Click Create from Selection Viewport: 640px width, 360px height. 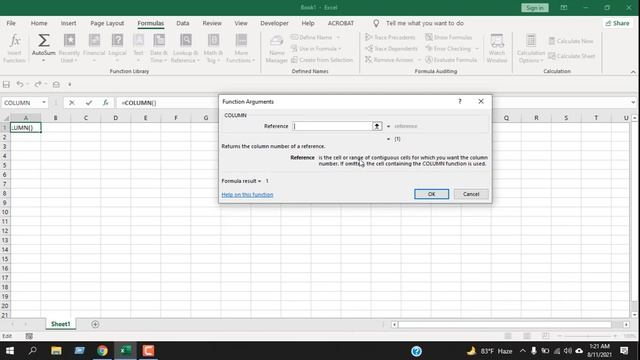tap(322, 60)
